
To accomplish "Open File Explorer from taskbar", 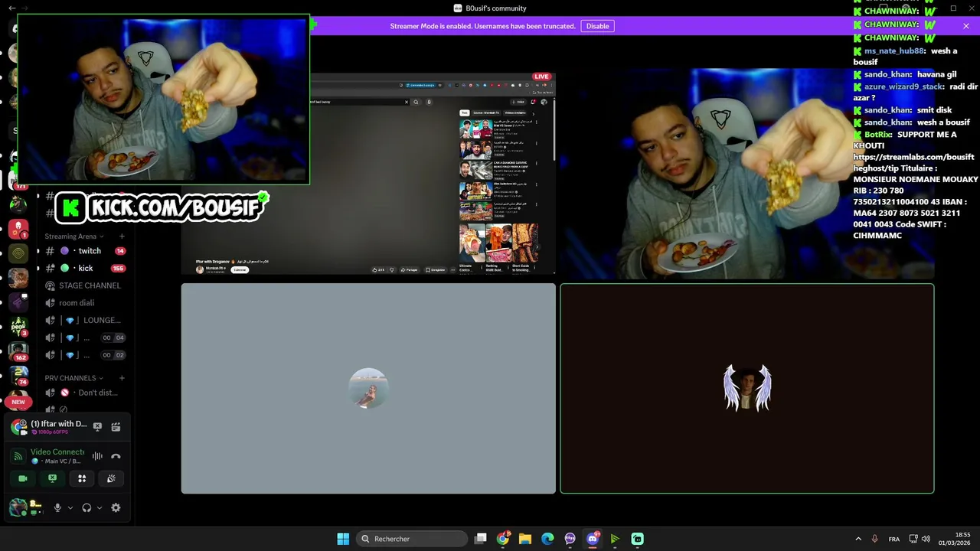I will point(525,539).
